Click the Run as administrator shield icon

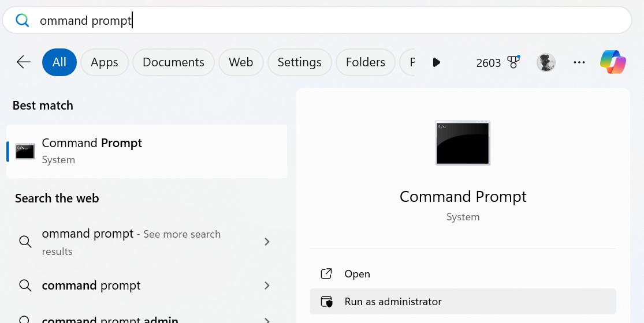coord(327,302)
